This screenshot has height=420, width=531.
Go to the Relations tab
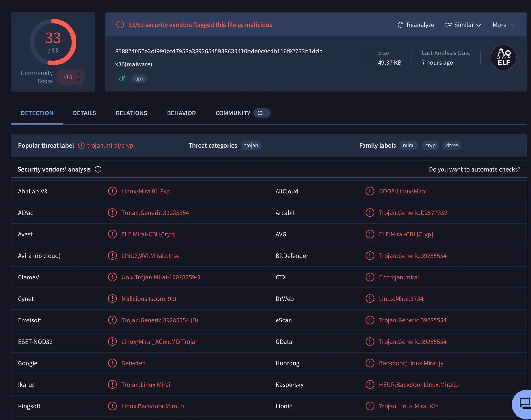coord(131,113)
